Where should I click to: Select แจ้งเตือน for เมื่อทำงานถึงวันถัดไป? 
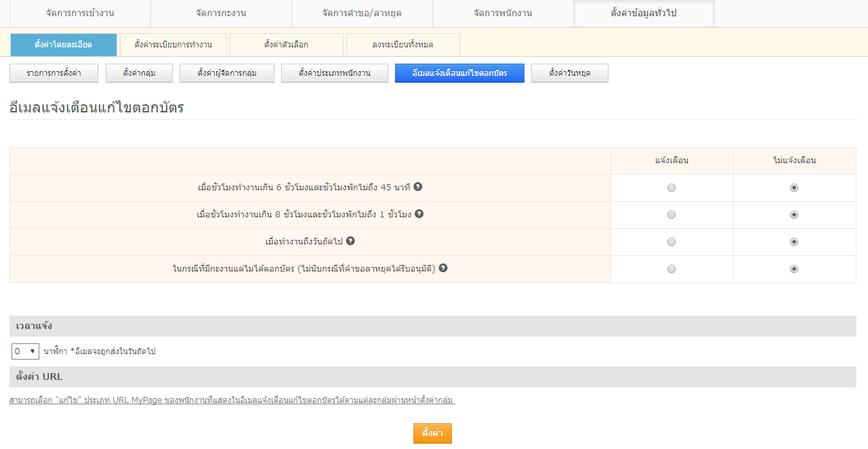(671, 242)
